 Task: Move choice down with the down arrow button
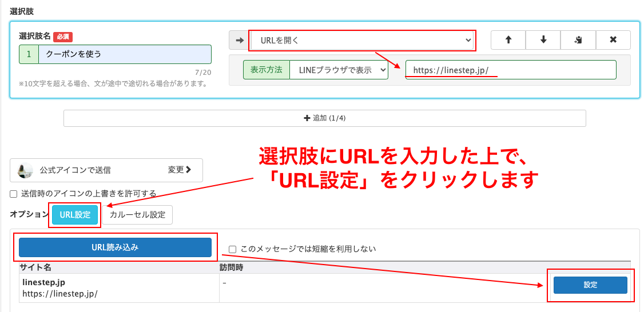[x=543, y=40]
